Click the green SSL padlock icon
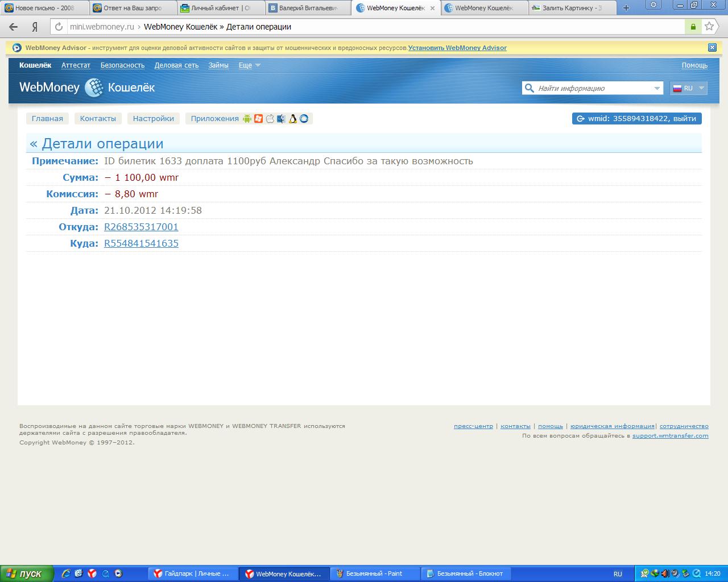Screen dimensions: 728x582 click(x=693, y=27)
